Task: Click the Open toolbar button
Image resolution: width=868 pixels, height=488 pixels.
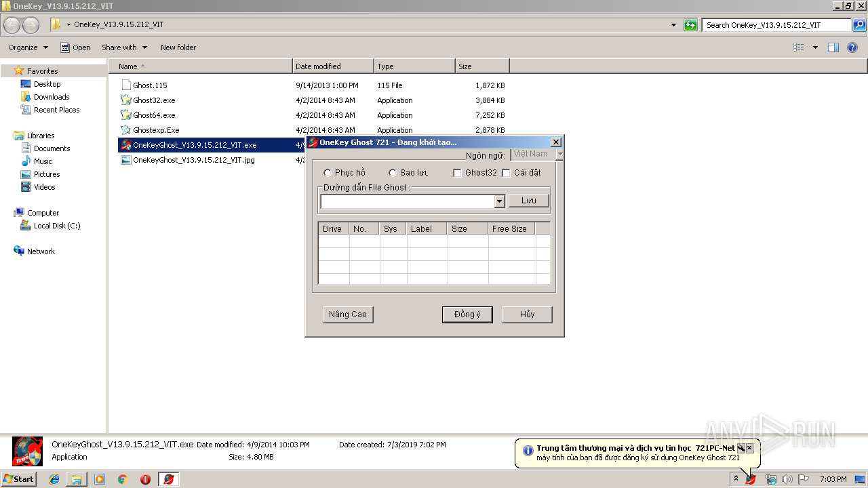Action: [75, 47]
